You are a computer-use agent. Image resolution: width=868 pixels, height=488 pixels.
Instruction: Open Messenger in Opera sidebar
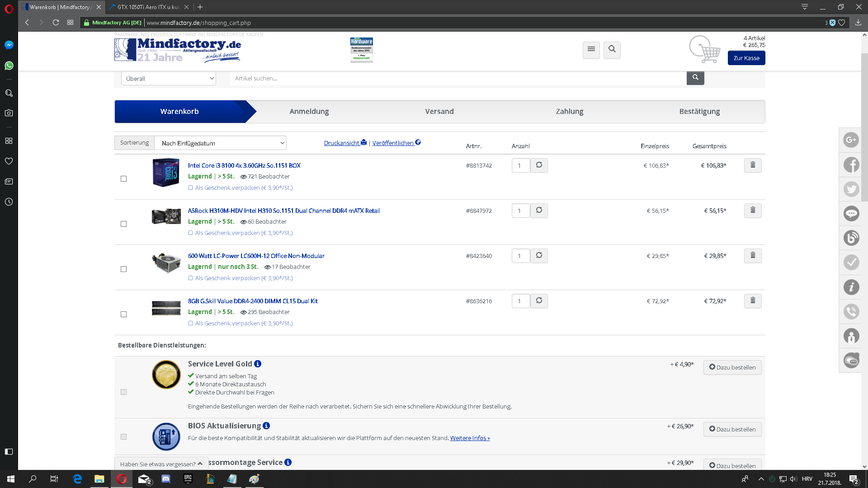coord(9,45)
